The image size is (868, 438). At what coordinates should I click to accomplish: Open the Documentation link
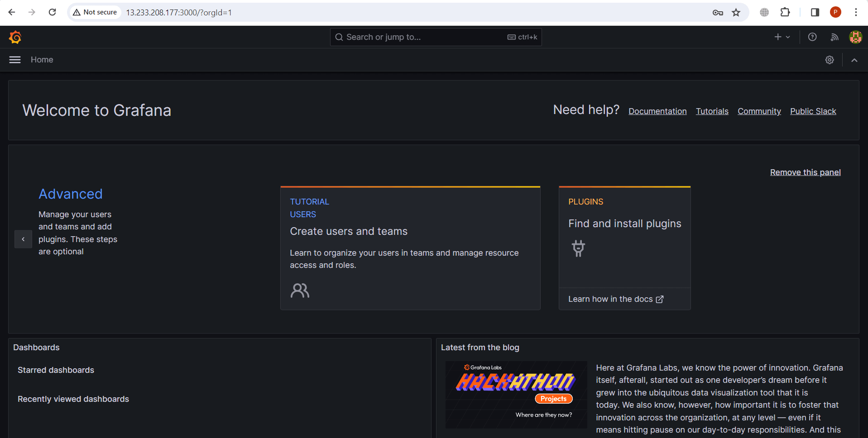657,111
